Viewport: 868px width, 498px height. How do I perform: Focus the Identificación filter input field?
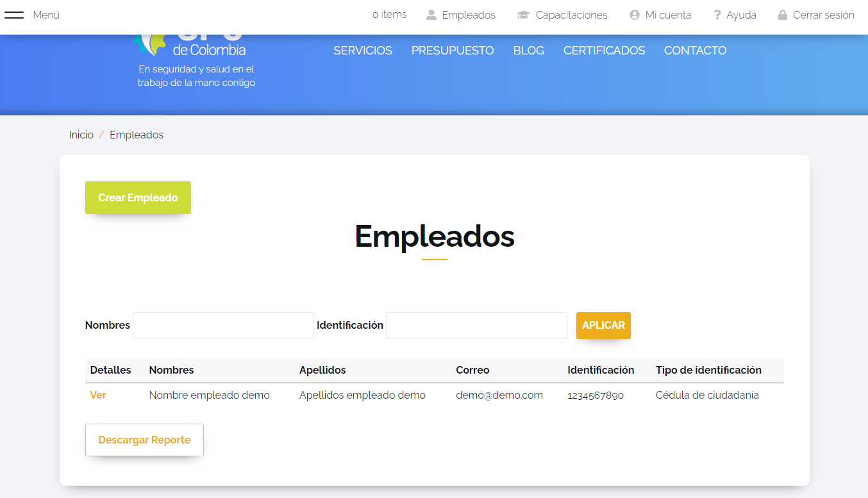coord(476,326)
